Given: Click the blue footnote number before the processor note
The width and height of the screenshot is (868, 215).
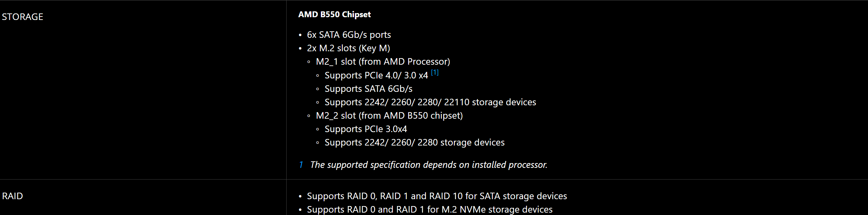Looking at the screenshot, I should click(301, 165).
